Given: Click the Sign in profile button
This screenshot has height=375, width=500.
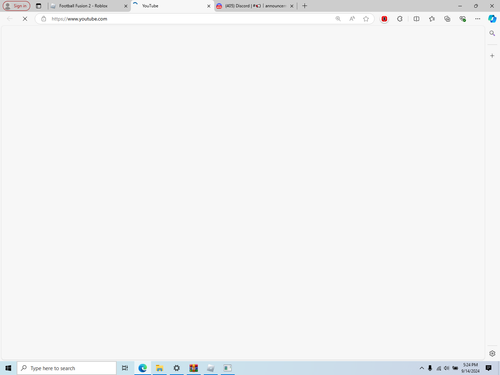Looking at the screenshot, I should (16, 6).
